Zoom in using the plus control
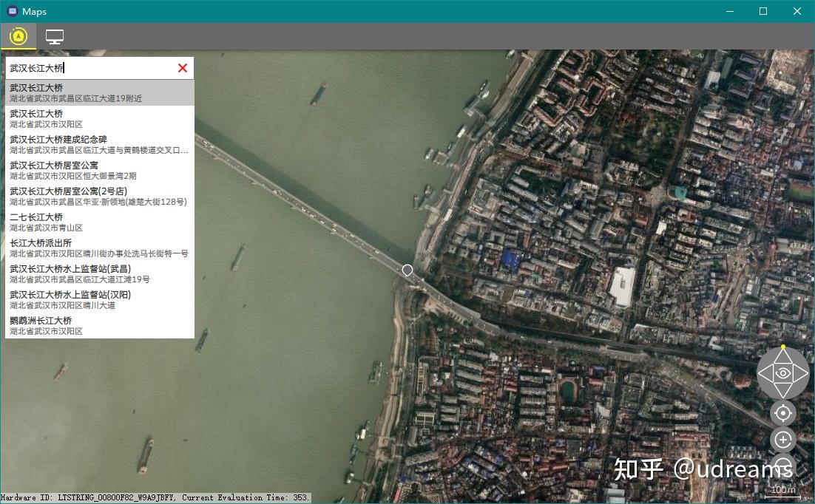The image size is (815, 504). pos(782,440)
